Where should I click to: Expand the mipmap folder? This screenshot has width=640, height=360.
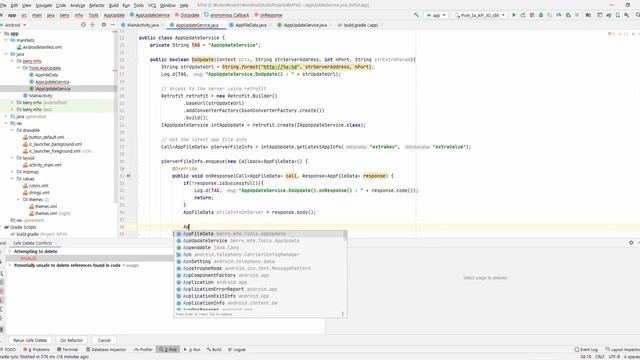pyautogui.click(x=12, y=172)
